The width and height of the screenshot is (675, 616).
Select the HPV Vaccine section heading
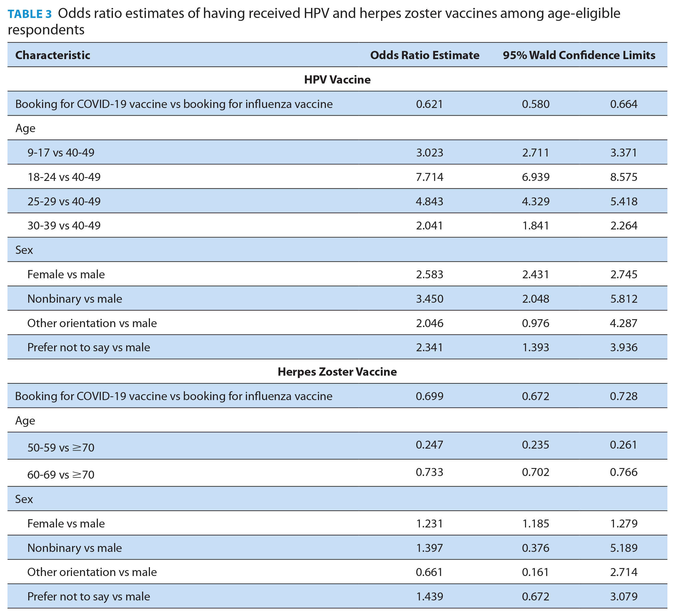(x=337, y=79)
